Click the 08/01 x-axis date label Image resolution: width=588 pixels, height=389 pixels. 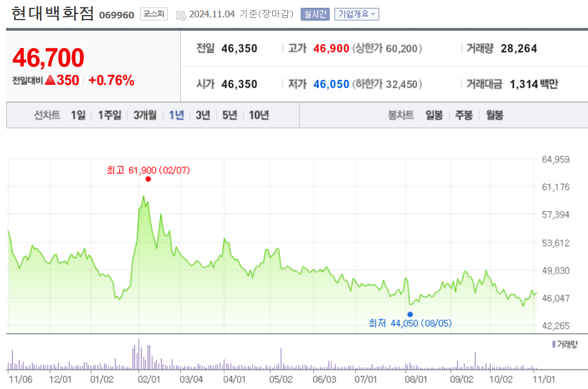(x=416, y=380)
